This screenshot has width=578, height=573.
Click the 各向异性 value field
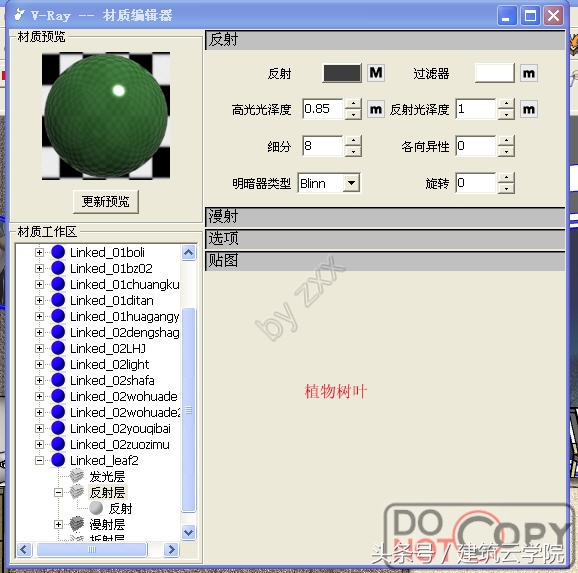(476, 146)
